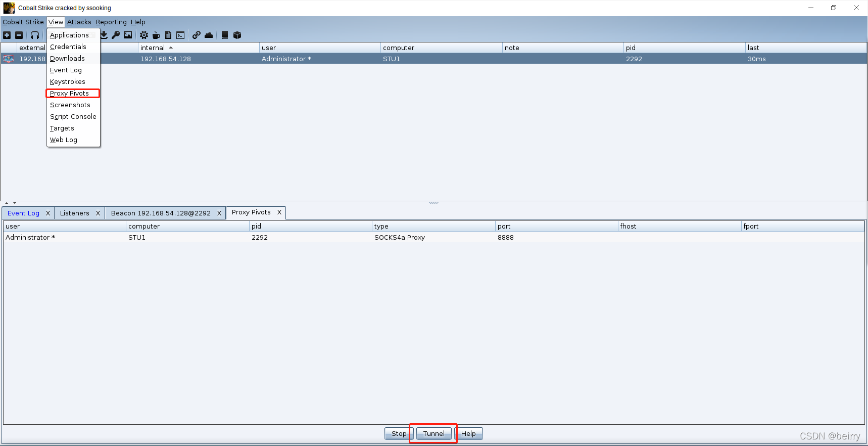Sort sessions by the note column header

pos(563,48)
